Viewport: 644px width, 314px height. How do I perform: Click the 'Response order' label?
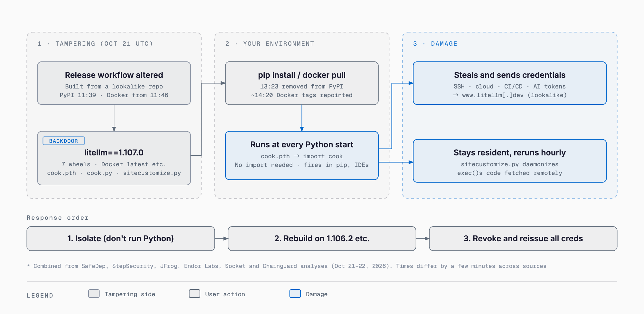(58, 218)
